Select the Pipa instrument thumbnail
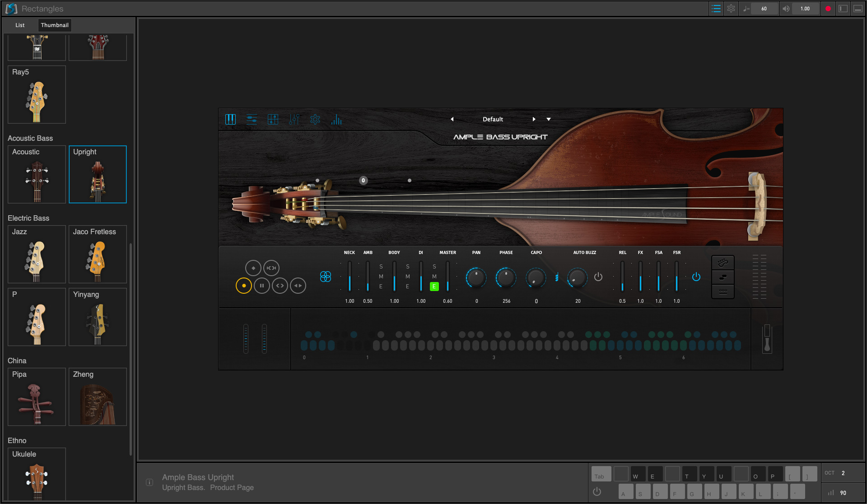The height and width of the screenshot is (504, 867). [37, 397]
